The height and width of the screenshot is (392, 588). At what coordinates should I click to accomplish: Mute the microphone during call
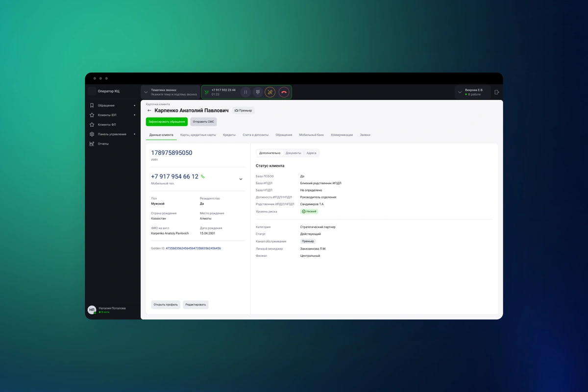point(270,92)
